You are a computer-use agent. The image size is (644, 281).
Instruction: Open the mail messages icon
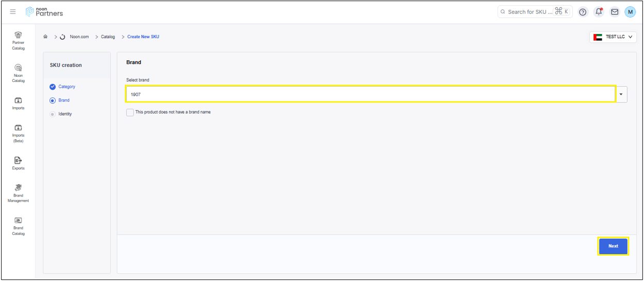(615, 12)
